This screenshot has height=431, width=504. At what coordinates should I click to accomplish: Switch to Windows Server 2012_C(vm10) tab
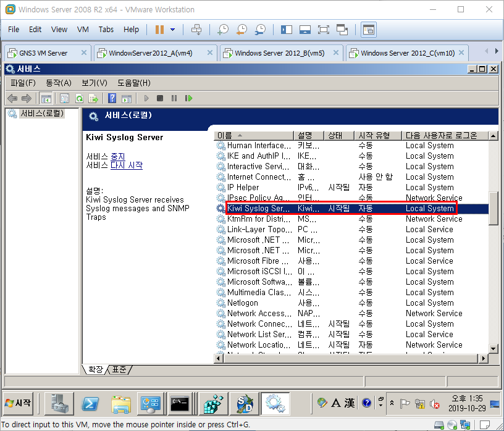click(408, 53)
